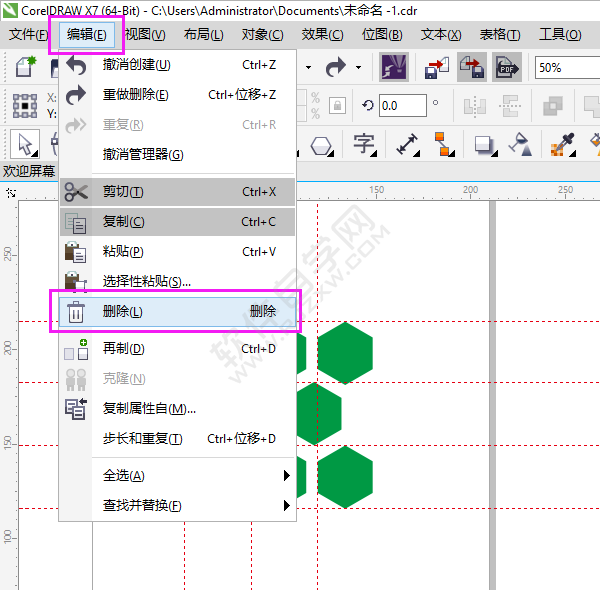The image size is (600, 590).
Task: Open the 工具(O) menu
Action: click(560, 35)
